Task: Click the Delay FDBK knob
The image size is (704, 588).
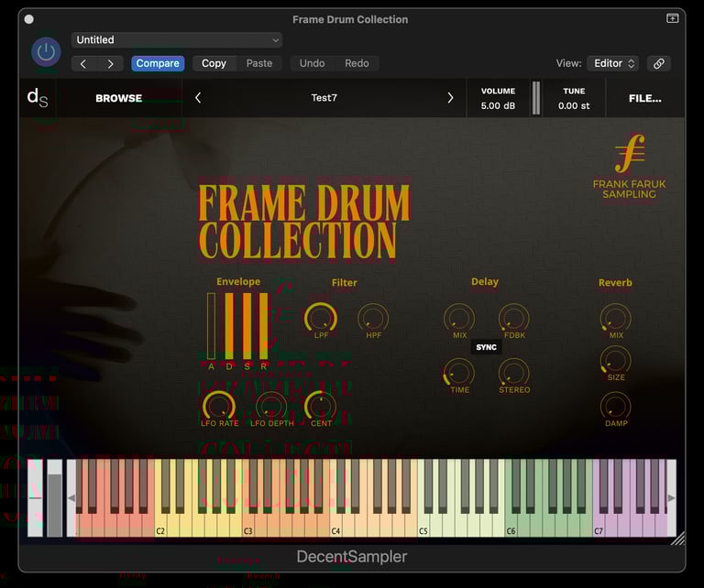Action: coord(514,318)
